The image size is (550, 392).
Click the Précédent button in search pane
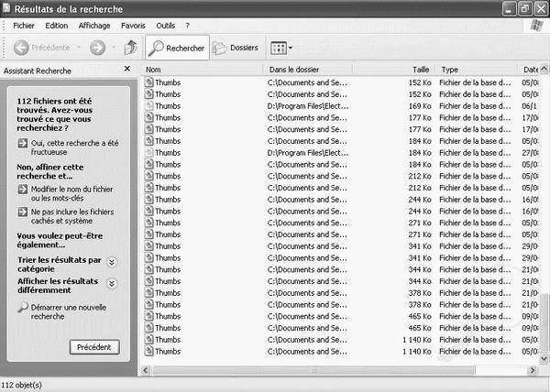(x=94, y=347)
